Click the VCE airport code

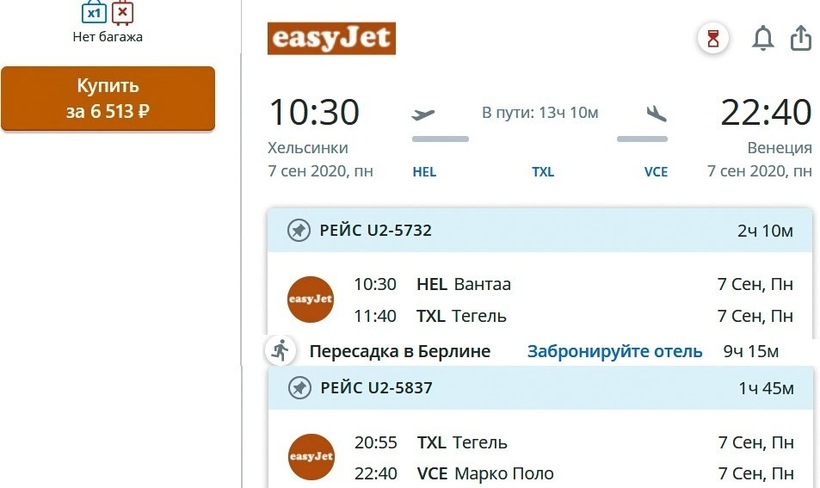point(656,172)
